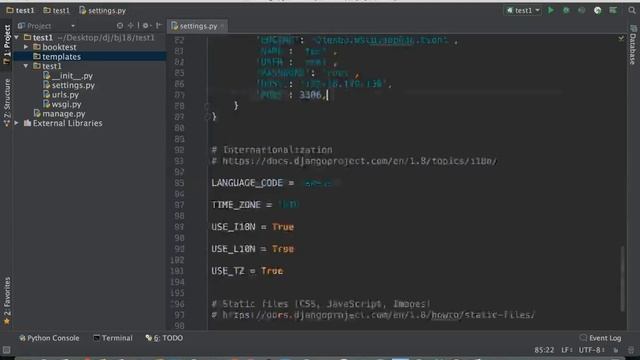Click the True value of USE_I18N
The width and height of the screenshot is (640, 360).
283,227
